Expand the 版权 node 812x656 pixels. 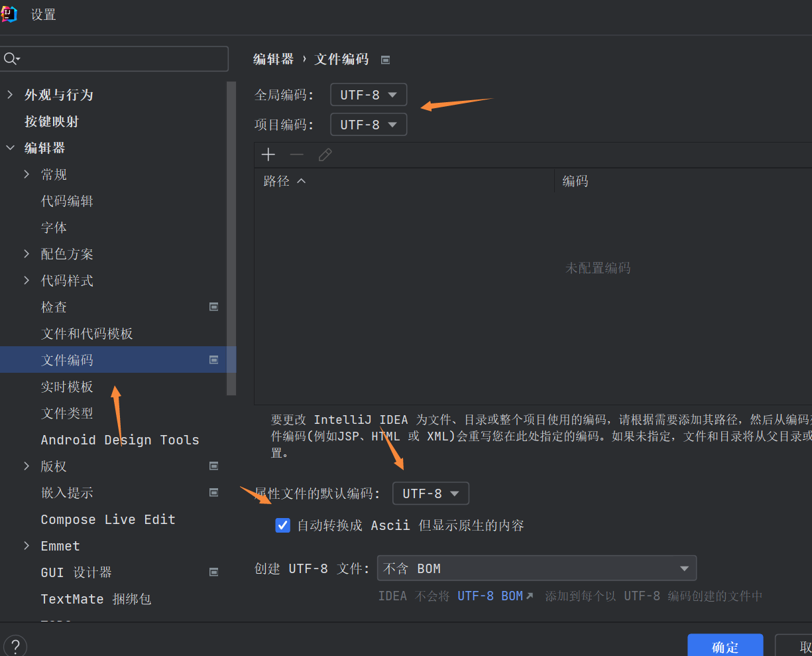[27, 466]
